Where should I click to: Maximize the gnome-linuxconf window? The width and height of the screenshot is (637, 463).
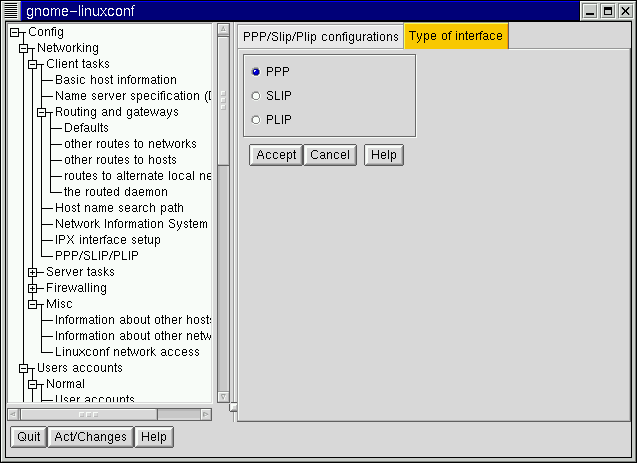[607, 11]
